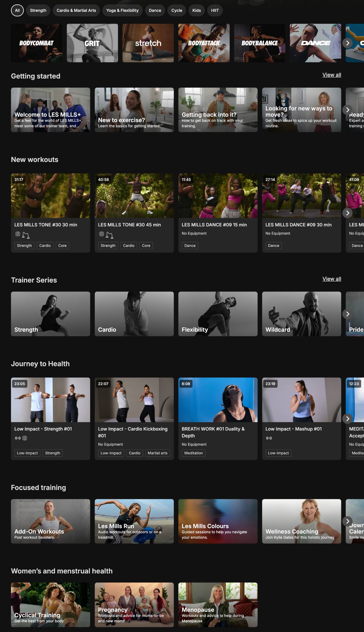Click dumbbell icon on Low Impact - Strength #01

tap(18, 438)
